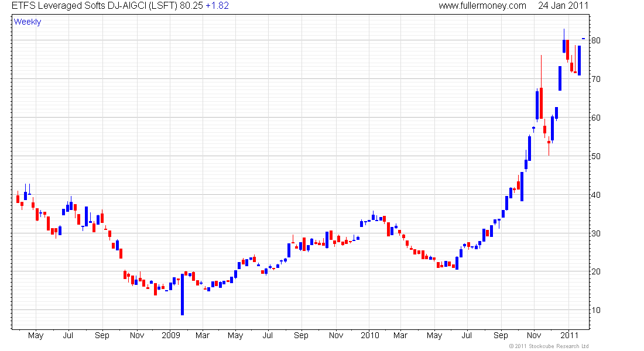Click the 'www.fullermoney.com' text

point(482,6)
